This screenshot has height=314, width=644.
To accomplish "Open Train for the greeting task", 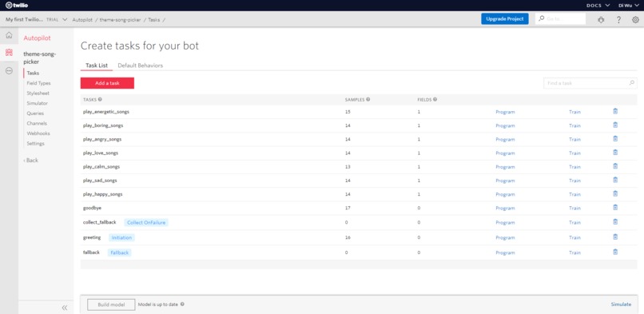I will [575, 237].
